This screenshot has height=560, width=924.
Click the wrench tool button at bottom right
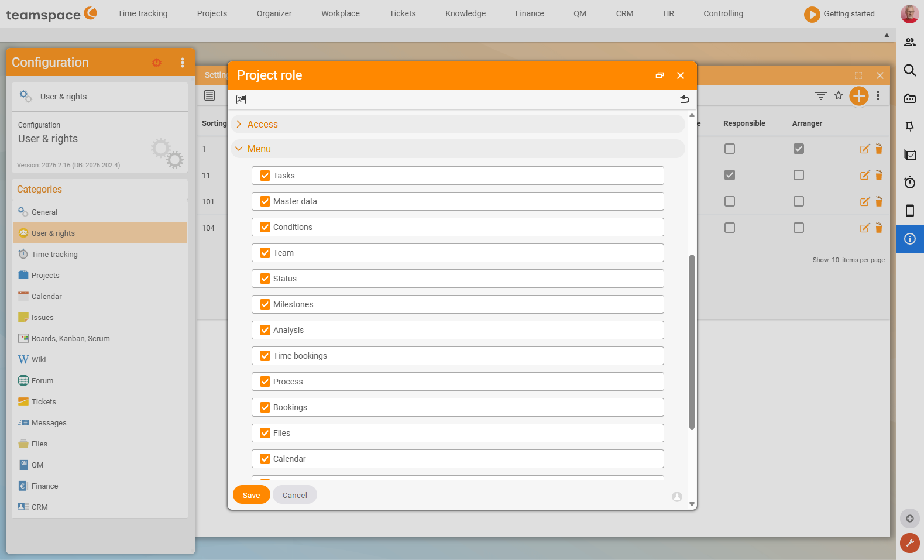point(910,543)
